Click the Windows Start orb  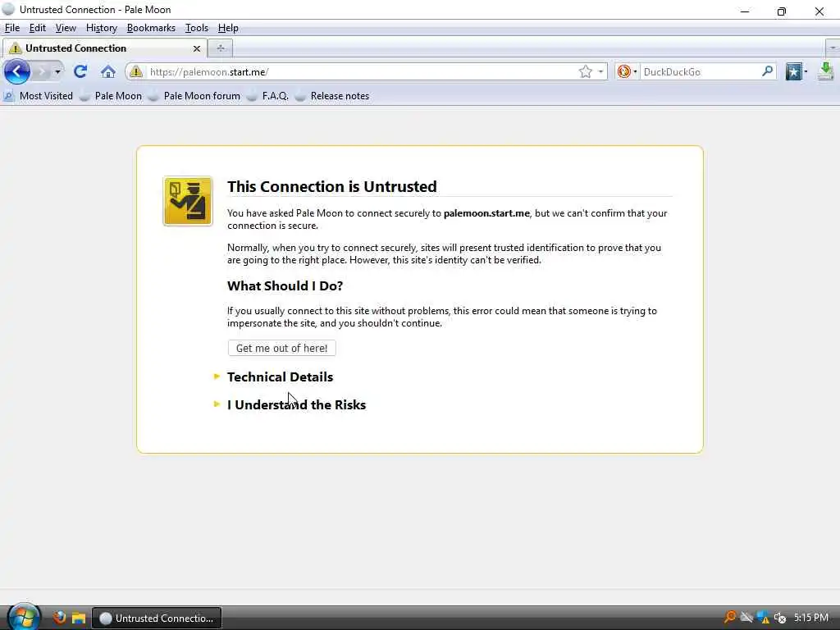click(x=22, y=617)
